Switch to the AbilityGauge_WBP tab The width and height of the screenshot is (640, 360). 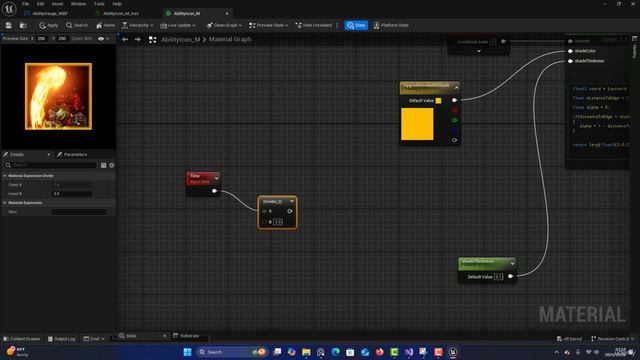[x=50, y=13]
